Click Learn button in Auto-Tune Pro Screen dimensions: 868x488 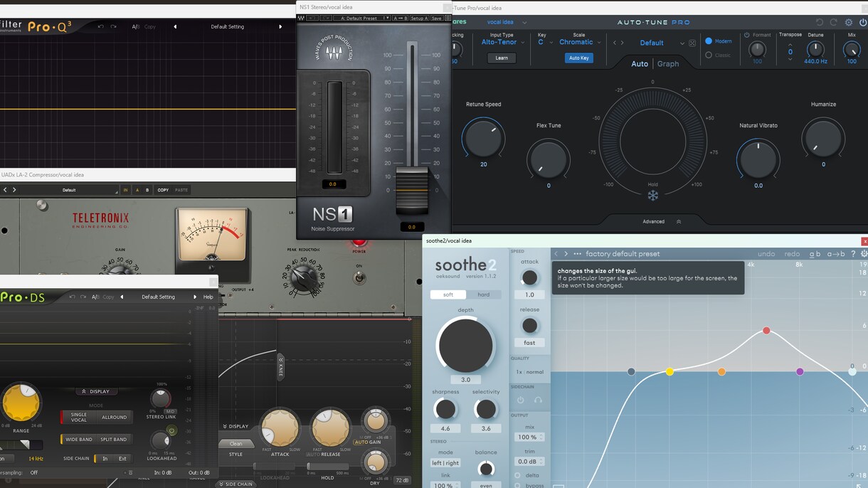click(x=502, y=58)
